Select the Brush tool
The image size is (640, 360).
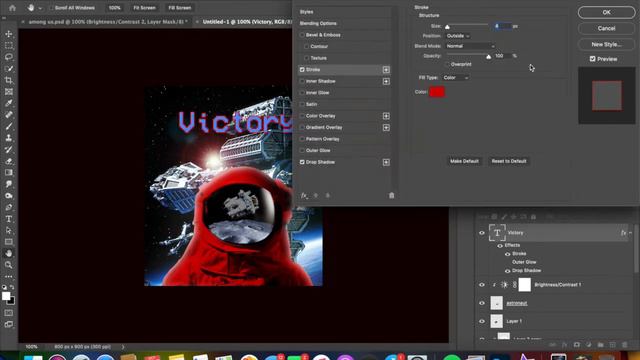click(9, 127)
